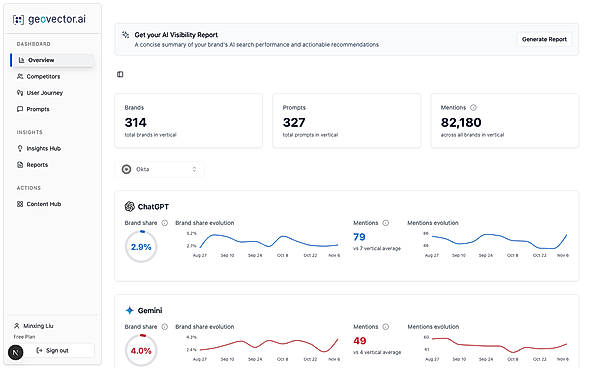Click the Prompts 327 card
589x368 pixels.
pyautogui.click(x=347, y=121)
